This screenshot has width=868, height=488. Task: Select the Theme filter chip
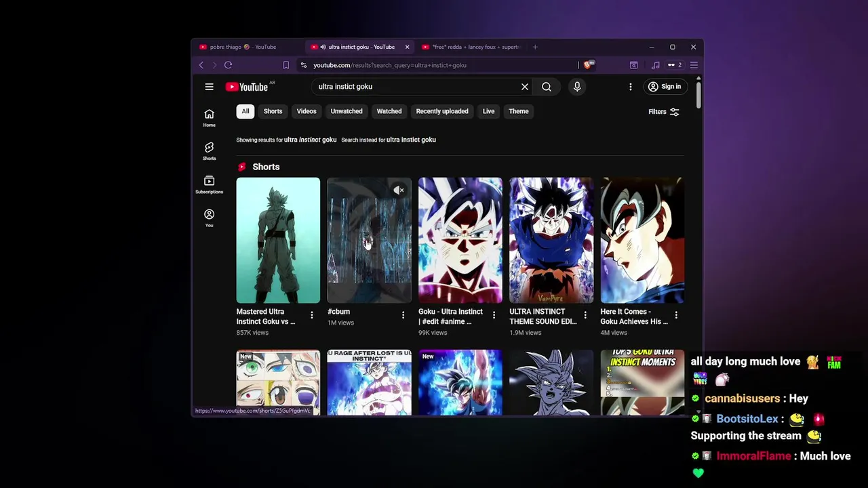[519, 111]
